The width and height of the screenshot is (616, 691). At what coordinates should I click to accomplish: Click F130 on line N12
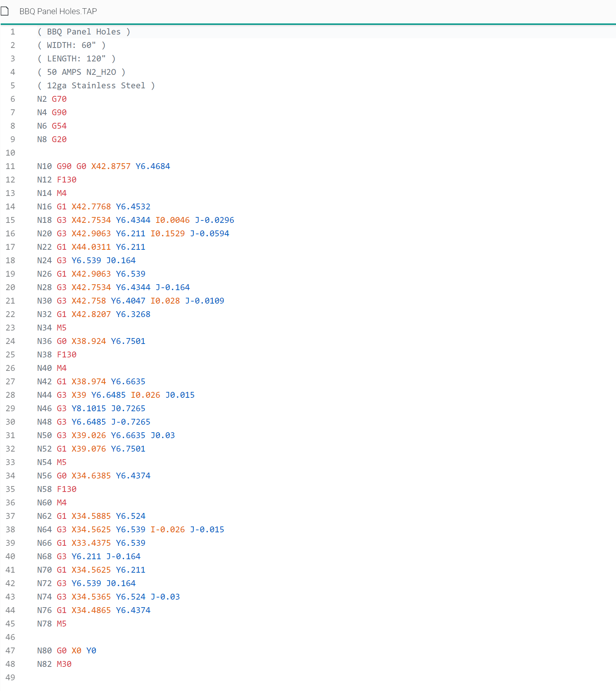point(67,180)
